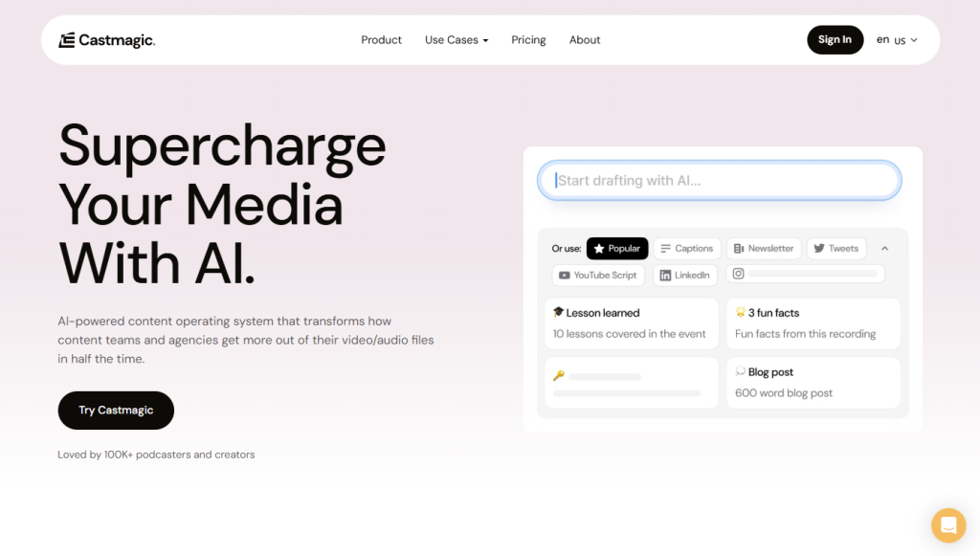Click the Sign In button

(x=835, y=40)
